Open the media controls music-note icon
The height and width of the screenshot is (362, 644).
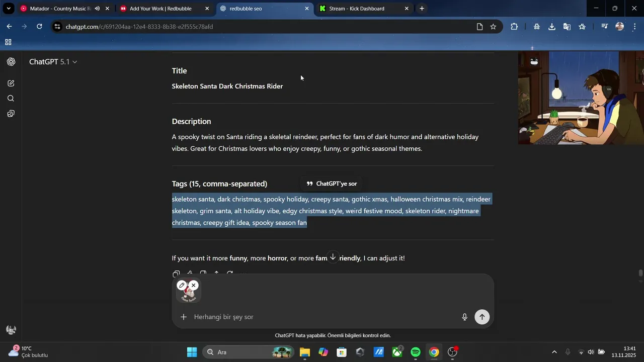click(x=605, y=27)
